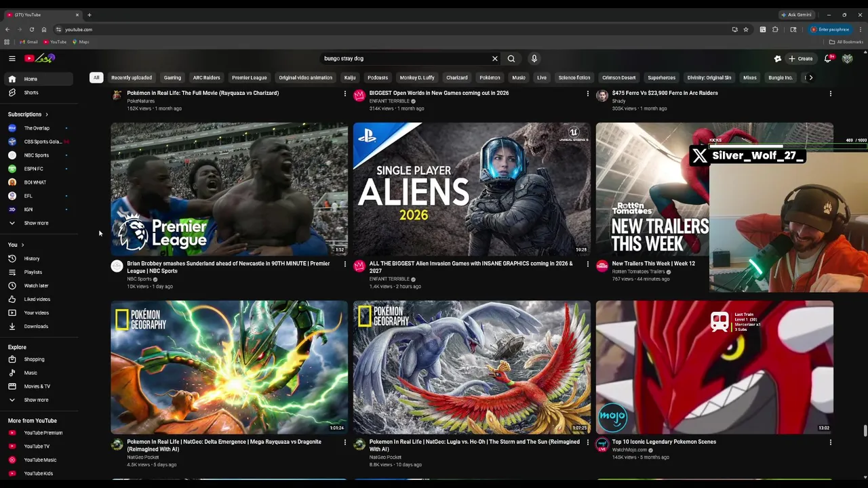Clear the search box with the X icon

495,58
